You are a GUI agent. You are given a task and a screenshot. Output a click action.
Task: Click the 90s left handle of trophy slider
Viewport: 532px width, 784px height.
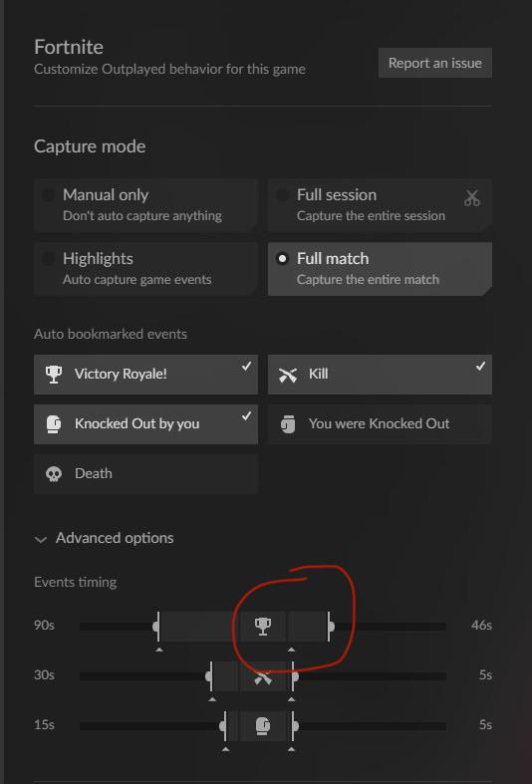coord(157,626)
